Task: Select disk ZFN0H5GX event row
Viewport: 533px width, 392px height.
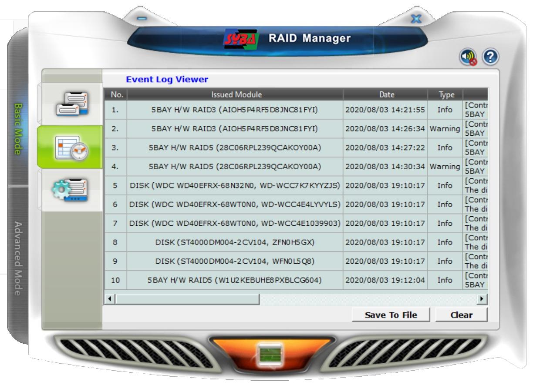Action: pos(295,243)
